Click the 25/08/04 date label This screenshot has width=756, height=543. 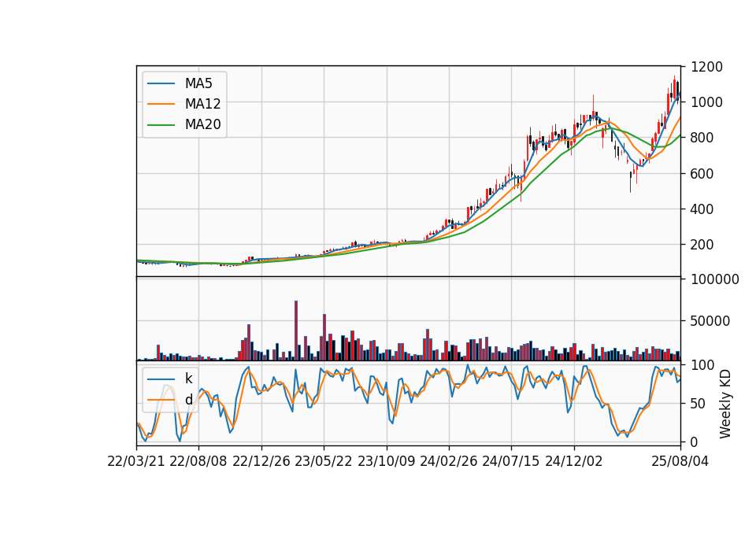680,461
